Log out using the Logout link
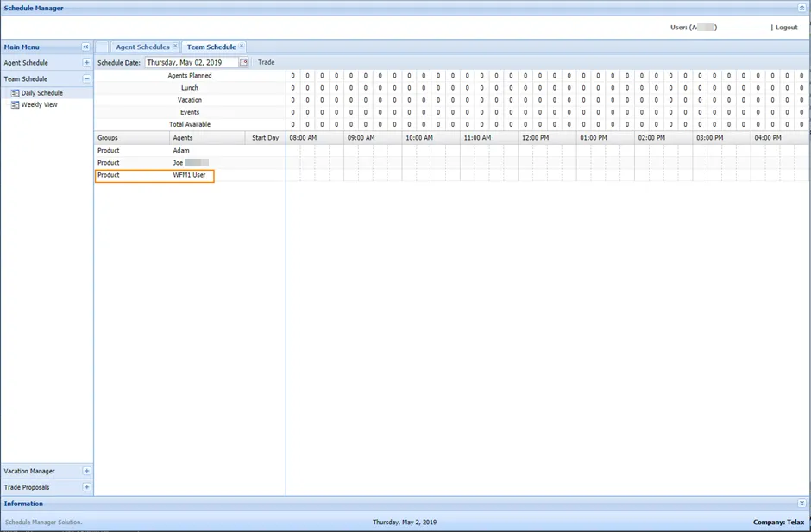811x532 pixels. (786, 28)
